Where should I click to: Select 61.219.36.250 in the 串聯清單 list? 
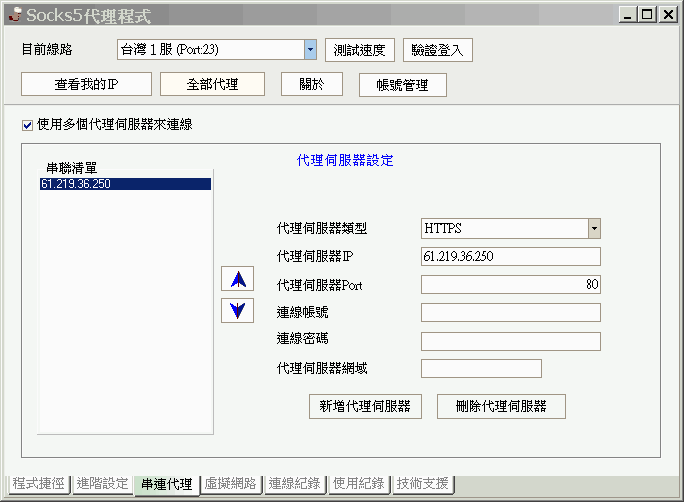tap(125, 184)
